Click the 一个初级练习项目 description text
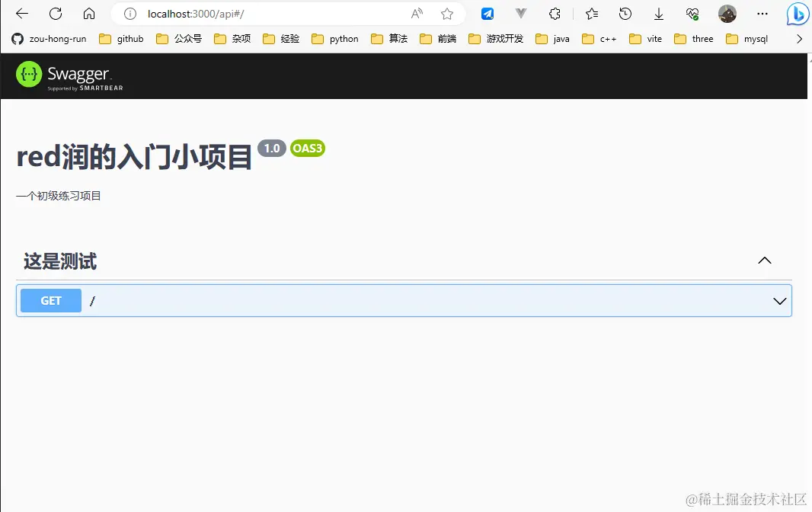The height and width of the screenshot is (512, 812). [x=59, y=196]
